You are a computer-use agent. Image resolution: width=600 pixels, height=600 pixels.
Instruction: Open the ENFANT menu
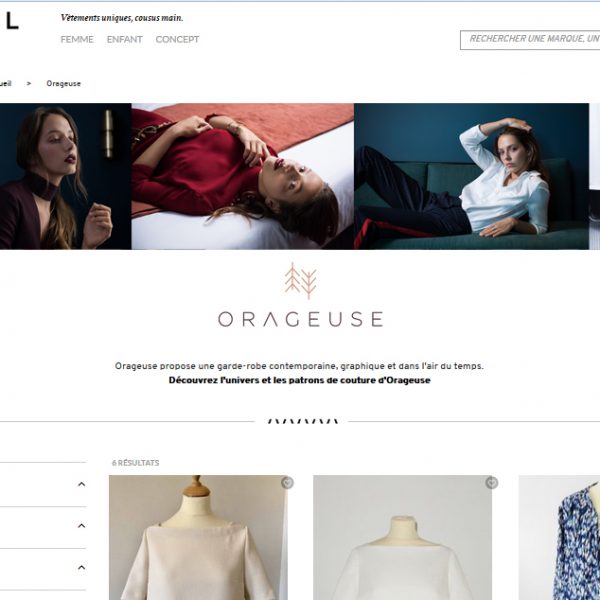pos(124,39)
